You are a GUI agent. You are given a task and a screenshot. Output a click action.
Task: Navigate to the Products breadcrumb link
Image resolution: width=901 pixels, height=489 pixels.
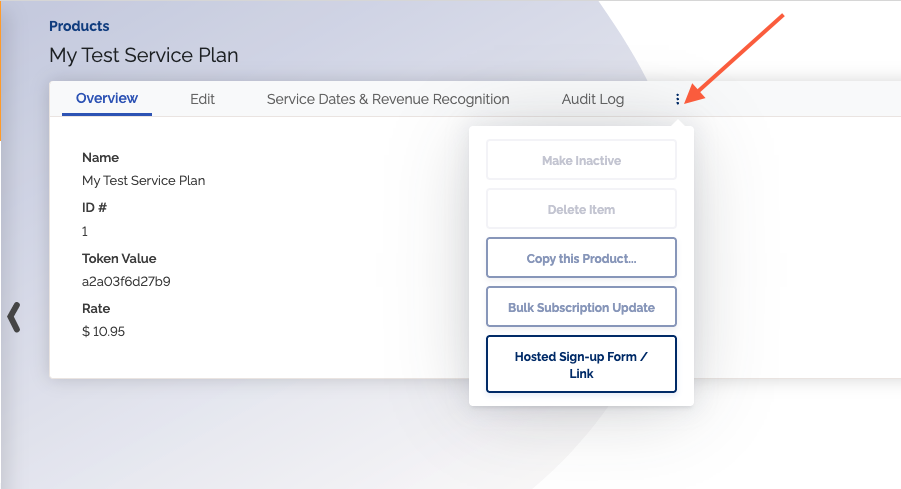pos(79,26)
